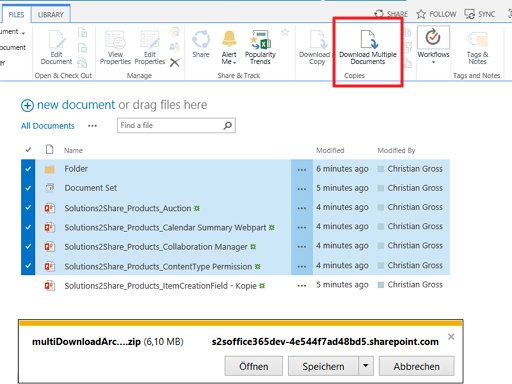Click PowerPoint icon of ItemCreationField - Kopie

coord(49,286)
